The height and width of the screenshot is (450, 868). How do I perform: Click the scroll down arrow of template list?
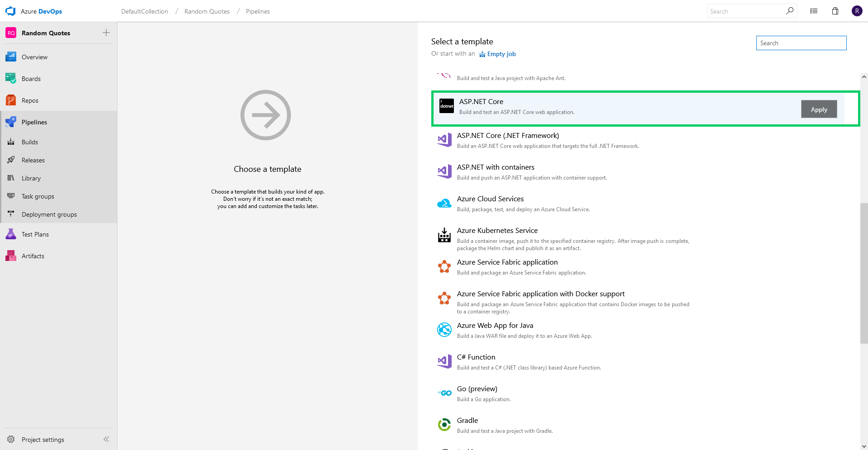[x=864, y=446]
